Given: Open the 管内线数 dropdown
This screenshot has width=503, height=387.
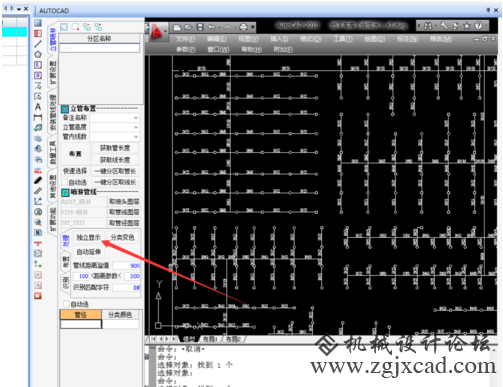Looking at the screenshot, I should click(114, 137).
